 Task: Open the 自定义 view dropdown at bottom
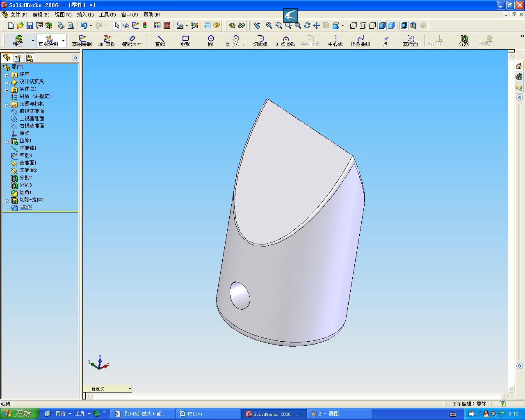click(130, 388)
